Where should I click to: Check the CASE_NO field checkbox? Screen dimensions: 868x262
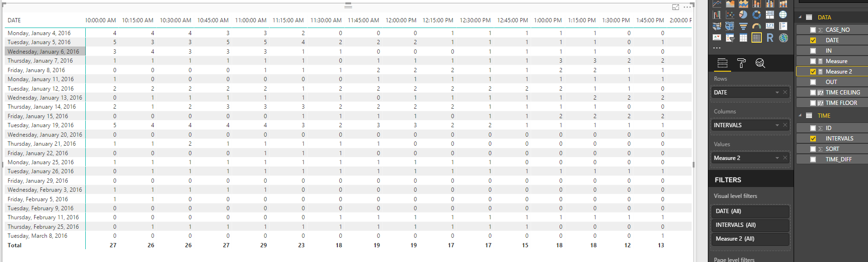point(813,30)
